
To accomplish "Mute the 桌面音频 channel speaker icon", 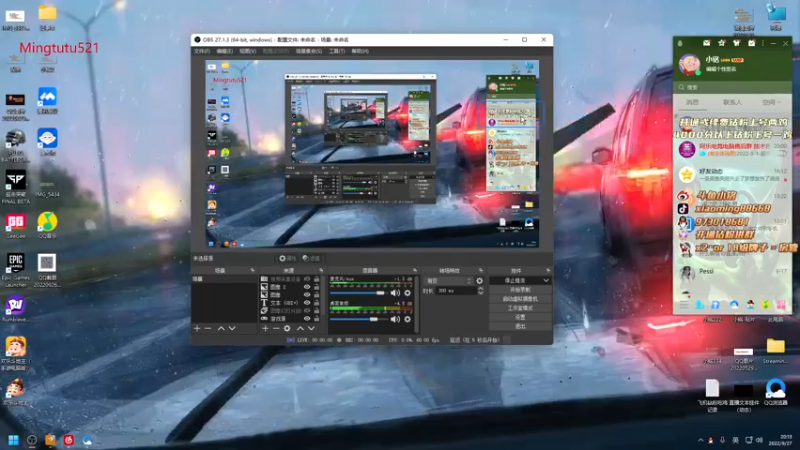I will tap(395, 319).
